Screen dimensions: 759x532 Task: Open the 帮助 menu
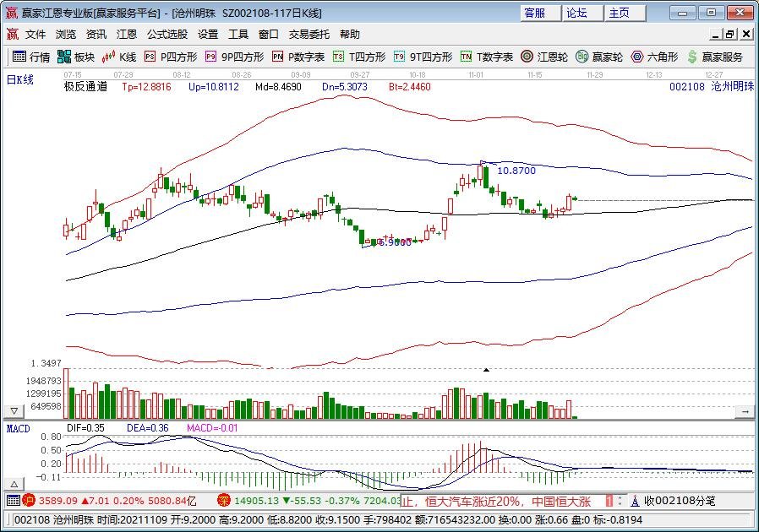(x=349, y=35)
